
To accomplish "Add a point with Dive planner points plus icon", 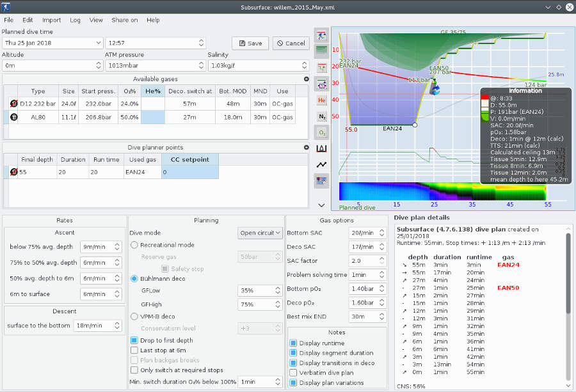I will click(x=307, y=147).
